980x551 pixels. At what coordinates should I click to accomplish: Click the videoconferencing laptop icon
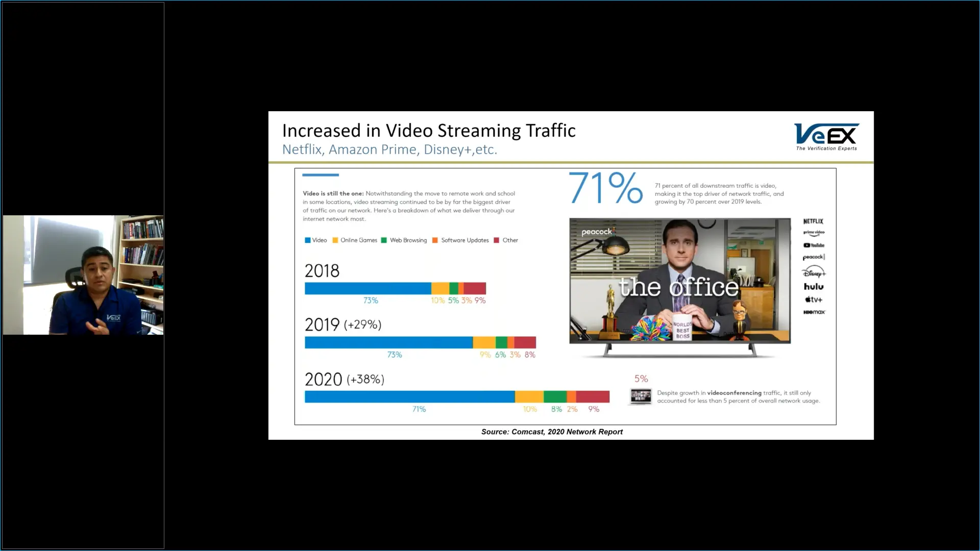(641, 396)
